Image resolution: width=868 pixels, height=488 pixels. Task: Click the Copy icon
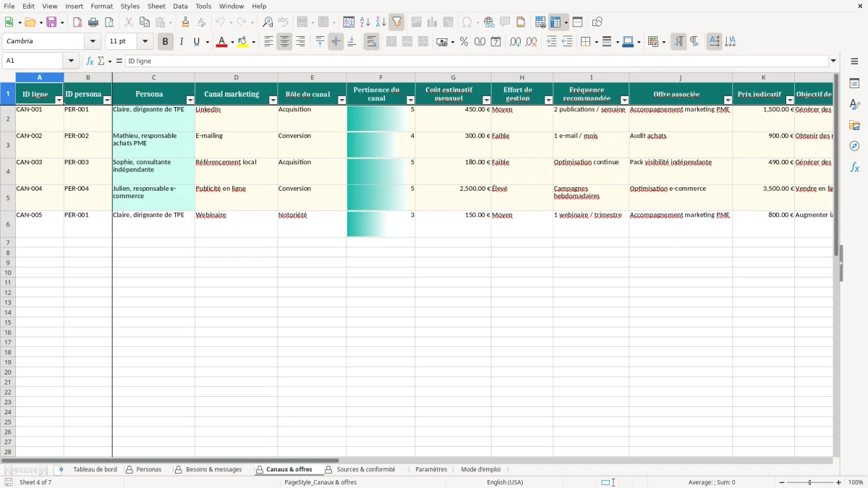(x=145, y=22)
